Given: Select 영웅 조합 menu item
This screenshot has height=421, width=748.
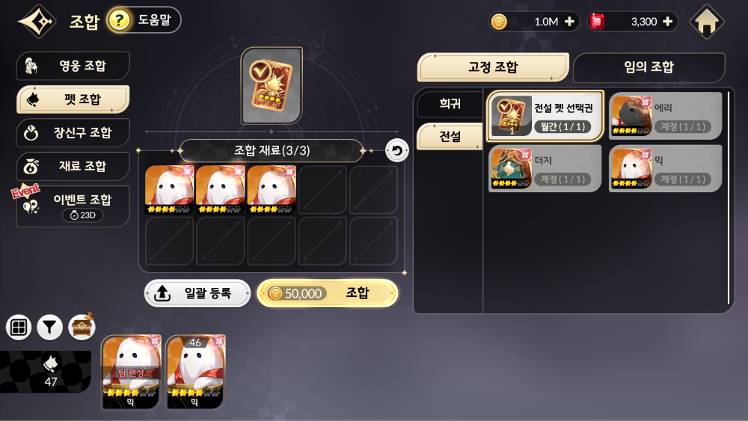Looking at the screenshot, I should [73, 66].
